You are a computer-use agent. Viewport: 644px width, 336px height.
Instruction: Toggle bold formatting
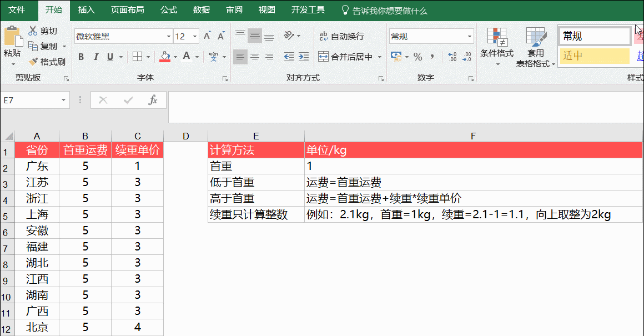[80, 57]
